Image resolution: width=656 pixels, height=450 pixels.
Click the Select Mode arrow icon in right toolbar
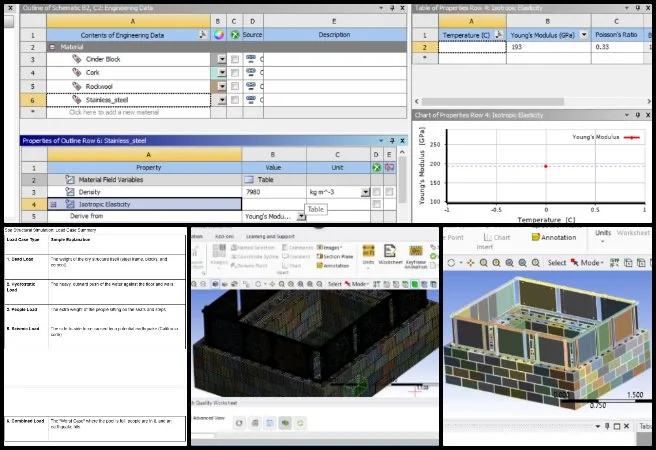(x=574, y=263)
